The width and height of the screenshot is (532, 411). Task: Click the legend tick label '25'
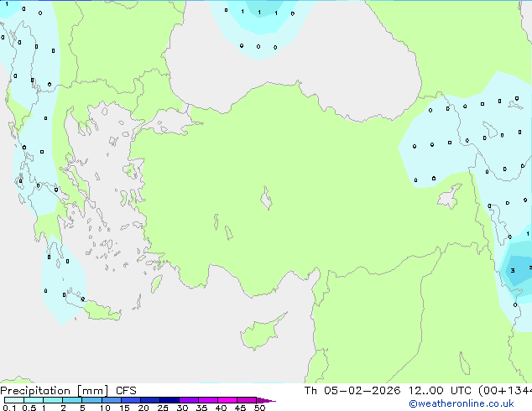(x=163, y=408)
